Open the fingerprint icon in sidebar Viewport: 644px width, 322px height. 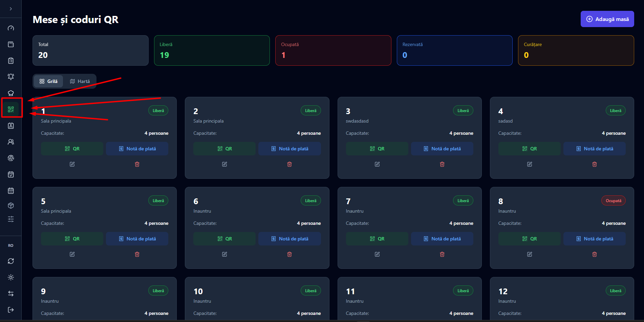click(11, 158)
